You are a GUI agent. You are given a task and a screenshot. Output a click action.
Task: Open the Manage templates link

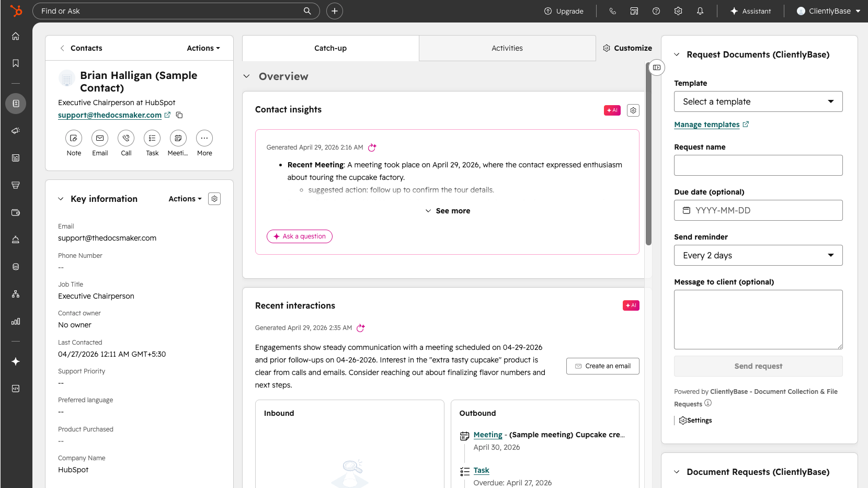click(x=707, y=124)
